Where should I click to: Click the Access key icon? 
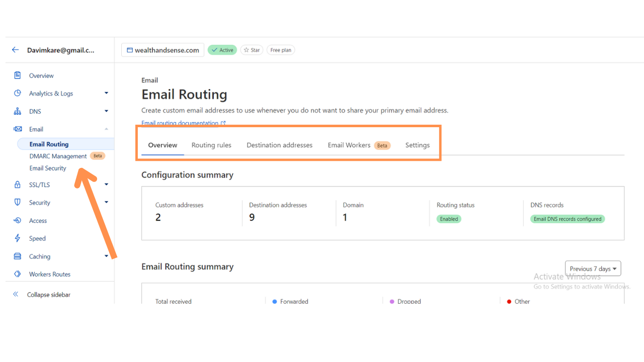point(17,220)
